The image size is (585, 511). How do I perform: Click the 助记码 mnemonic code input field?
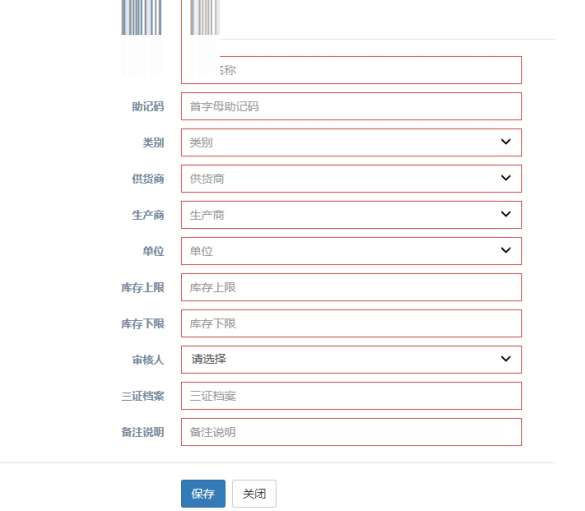351,106
